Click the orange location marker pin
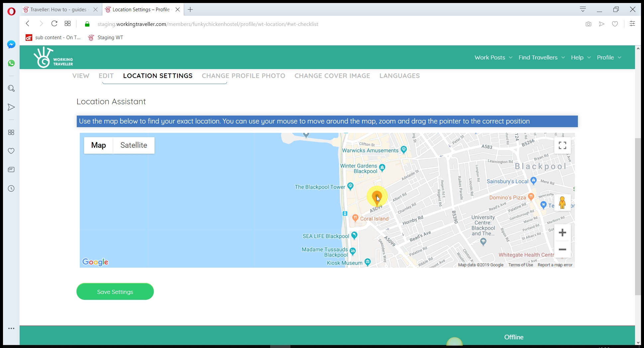The image size is (644, 348). click(376, 197)
